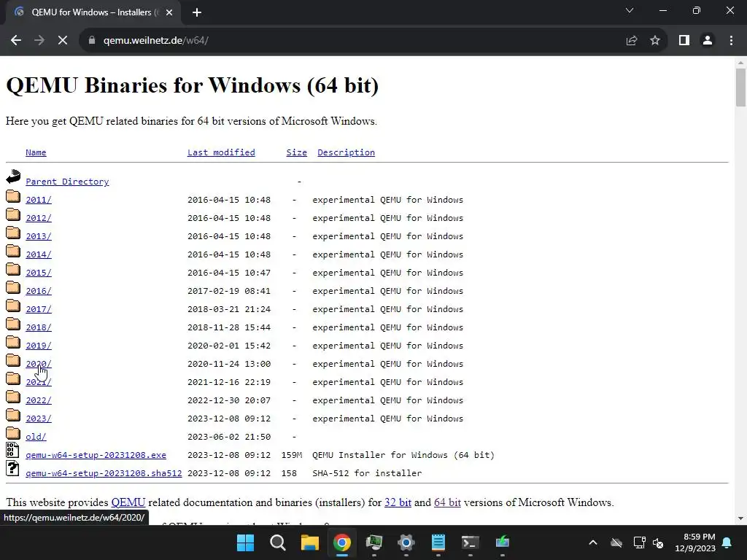Click the binary file icon beside setup exe

click(x=13, y=450)
